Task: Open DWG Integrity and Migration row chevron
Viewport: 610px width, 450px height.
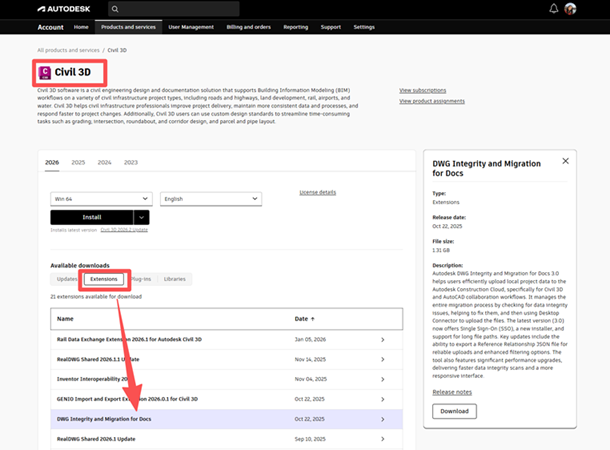Action: tap(383, 419)
